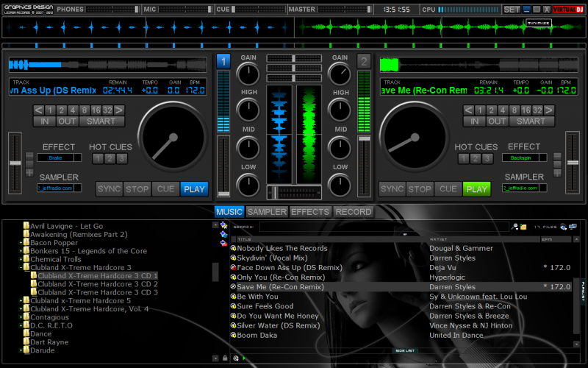Click the deck 2 pitch plus button

pos(557,173)
